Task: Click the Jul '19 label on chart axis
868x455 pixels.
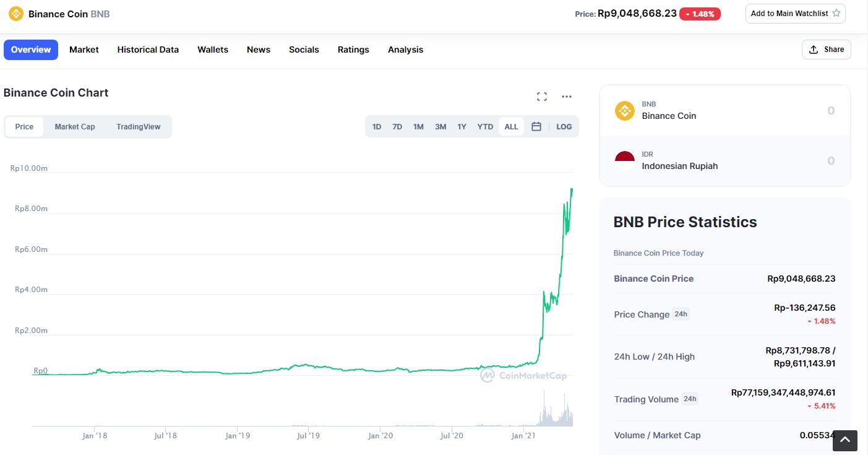Action: coord(308,436)
